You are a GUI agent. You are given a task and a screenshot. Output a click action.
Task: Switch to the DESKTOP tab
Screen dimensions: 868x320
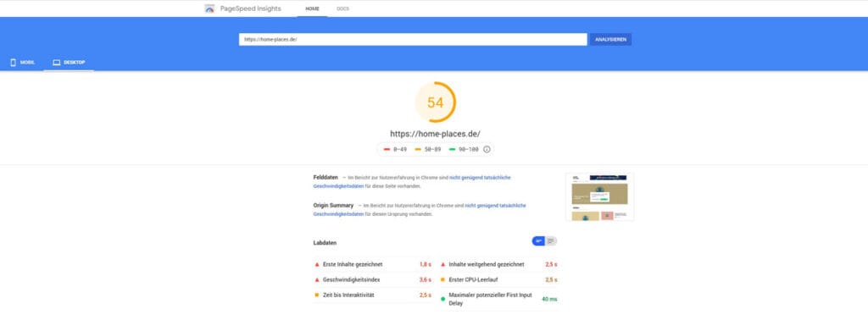pyautogui.click(x=69, y=63)
